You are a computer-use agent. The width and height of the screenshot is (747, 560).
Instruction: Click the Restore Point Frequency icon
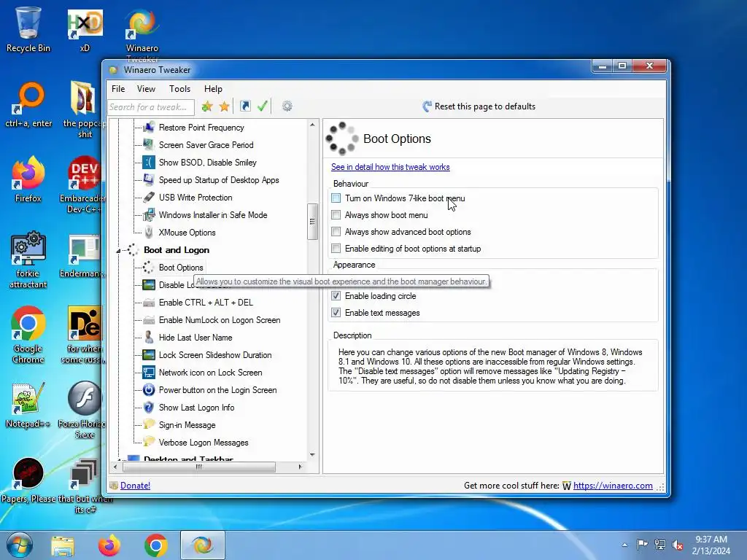(149, 127)
